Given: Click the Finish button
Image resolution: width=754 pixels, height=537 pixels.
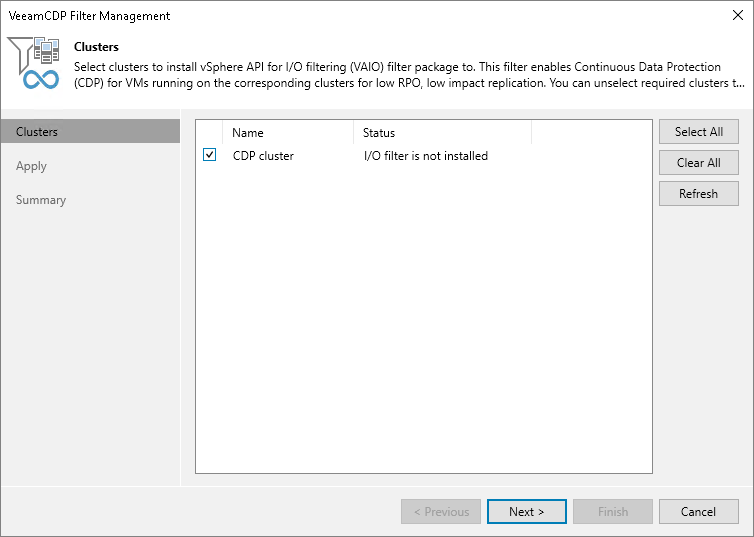Looking at the screenshot, I should click(613, 512).
